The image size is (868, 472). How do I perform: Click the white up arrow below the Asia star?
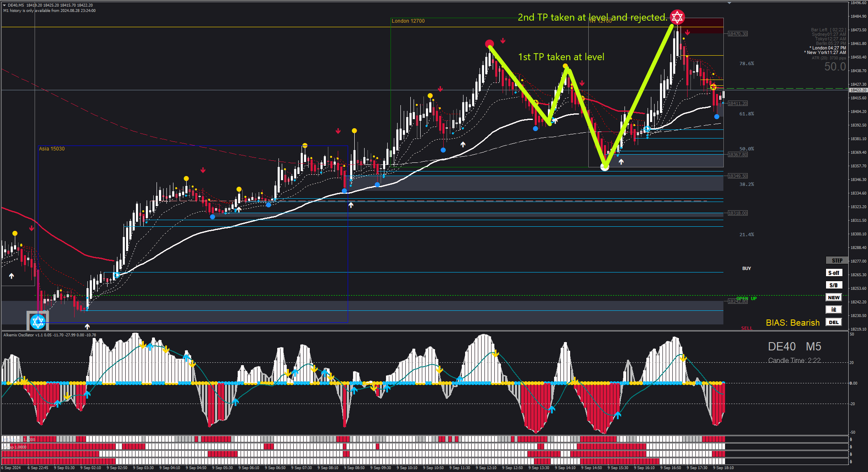87,326
